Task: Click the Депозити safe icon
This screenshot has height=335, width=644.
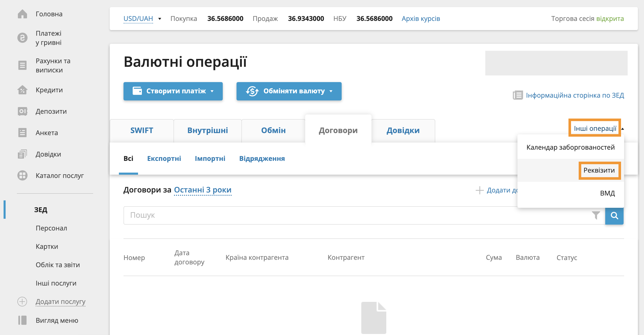Action: [22, 111]
